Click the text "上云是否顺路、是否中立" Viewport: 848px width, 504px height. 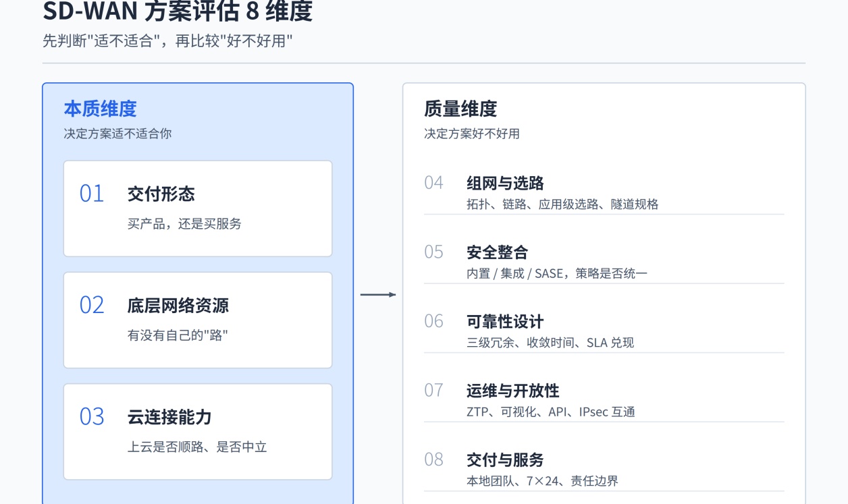coord(197,447)
